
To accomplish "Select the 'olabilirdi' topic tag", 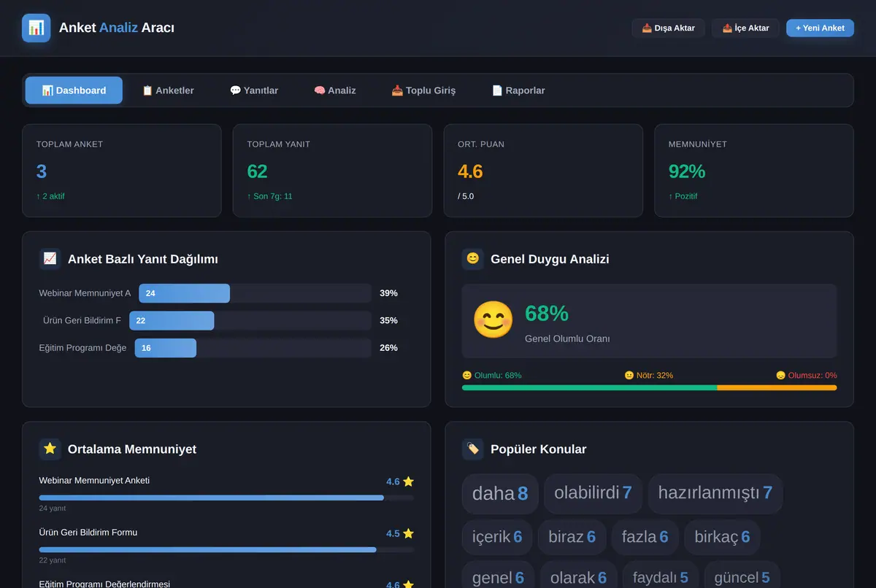I will pyautogui.click(x=593, y=494).
